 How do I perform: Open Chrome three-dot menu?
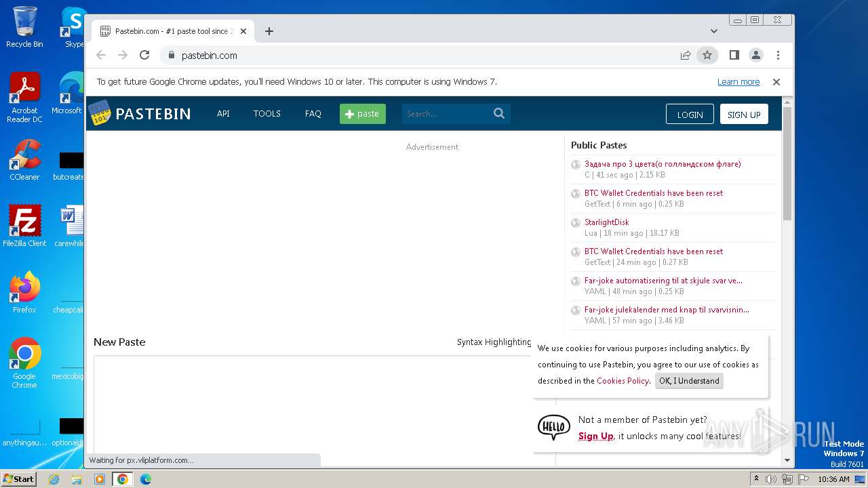[x=778, y=56]
